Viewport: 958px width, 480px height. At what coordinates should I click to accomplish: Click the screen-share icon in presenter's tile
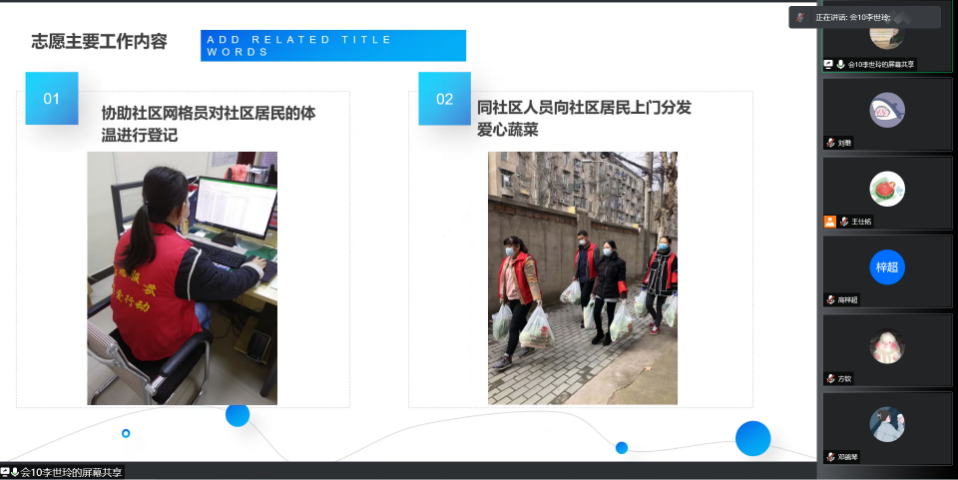(x=829, y=64)
